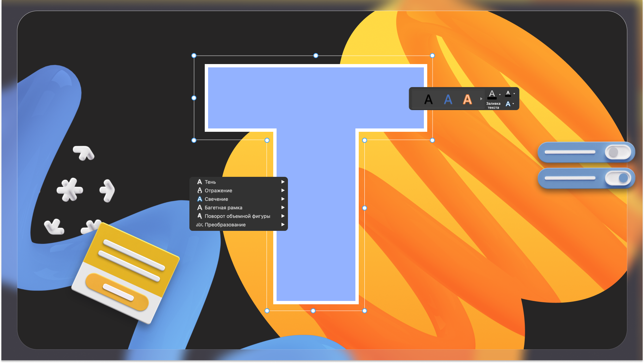This screenshot has height=363, width=644.
Task: Toggle the upper switch off-state control
Action: [x=618, y=152]
